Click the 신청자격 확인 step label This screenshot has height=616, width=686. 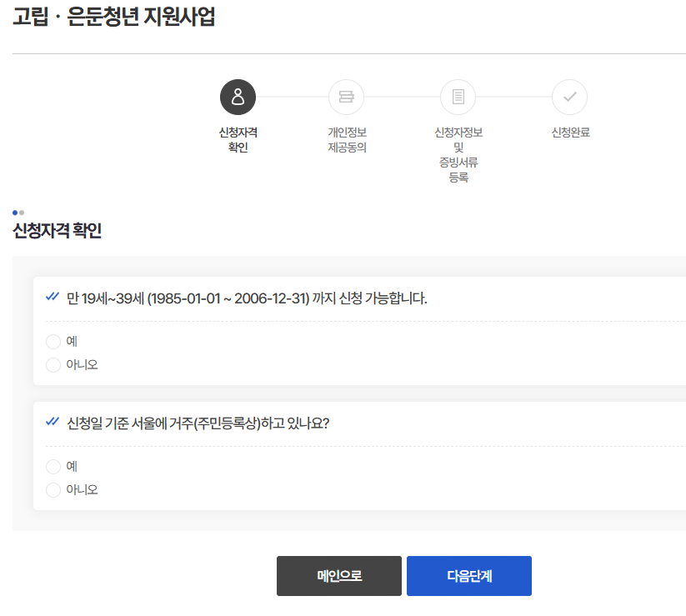click(x=238, y=140)
